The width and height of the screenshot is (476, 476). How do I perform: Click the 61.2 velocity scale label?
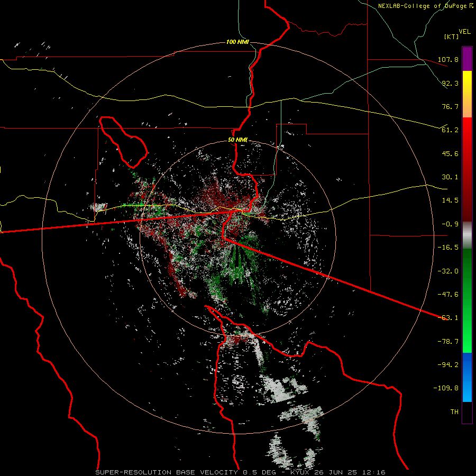coord(450,130)
